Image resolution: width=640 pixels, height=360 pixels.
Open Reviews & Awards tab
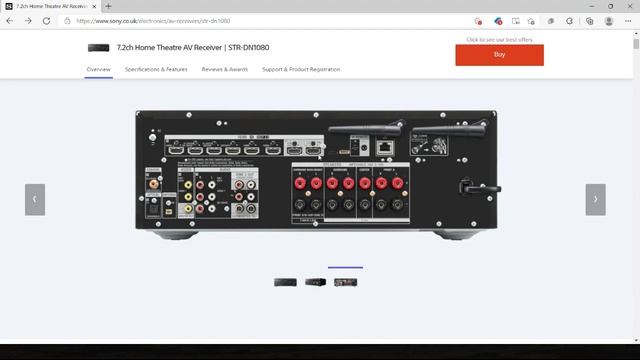[x=224, y=69]
